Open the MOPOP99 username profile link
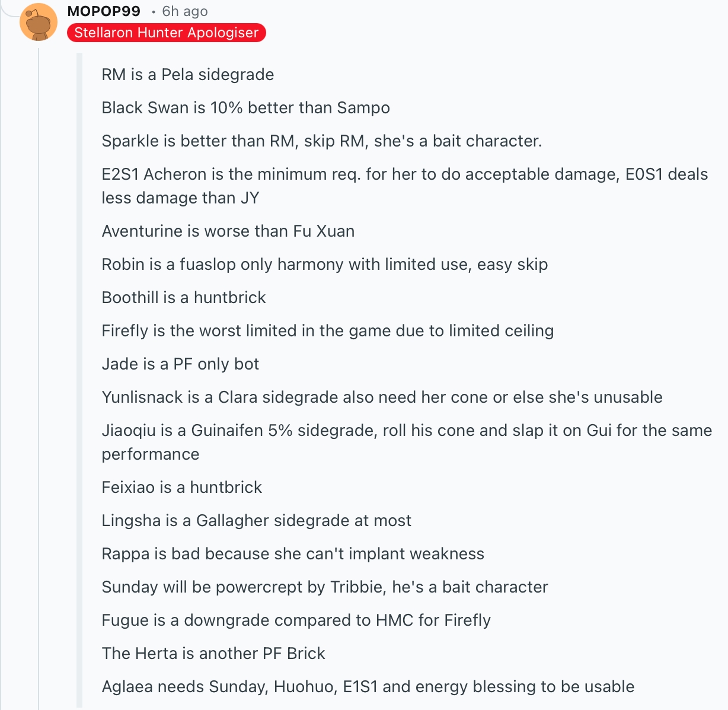Image resolution: width=728 pixels, height=710 pixels. pos(104,11)
